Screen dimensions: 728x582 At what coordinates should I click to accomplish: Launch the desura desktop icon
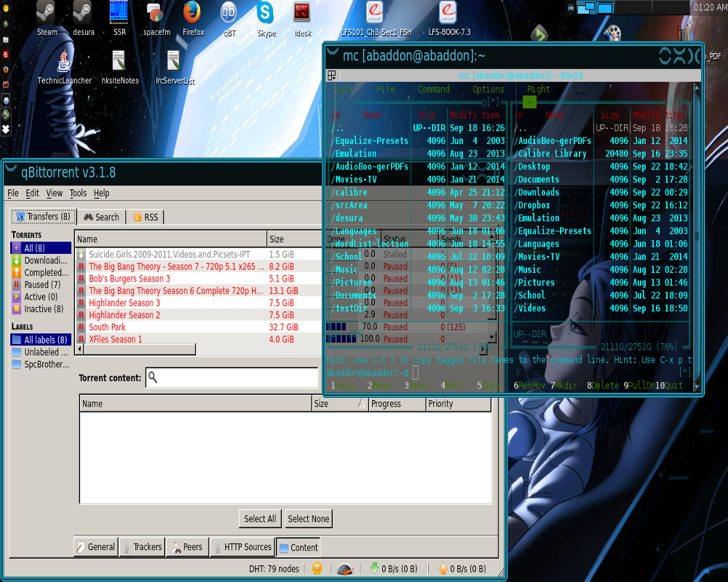tap(83, 19)
